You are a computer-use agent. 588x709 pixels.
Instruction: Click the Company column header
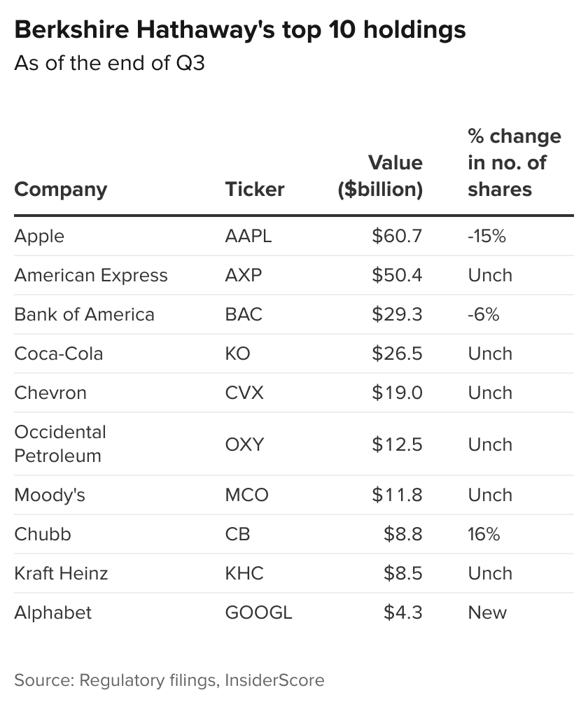point(61,190)
